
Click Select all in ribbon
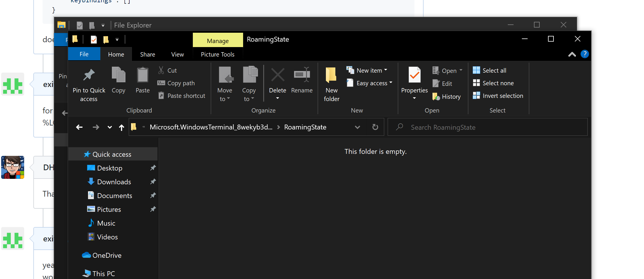489,70
